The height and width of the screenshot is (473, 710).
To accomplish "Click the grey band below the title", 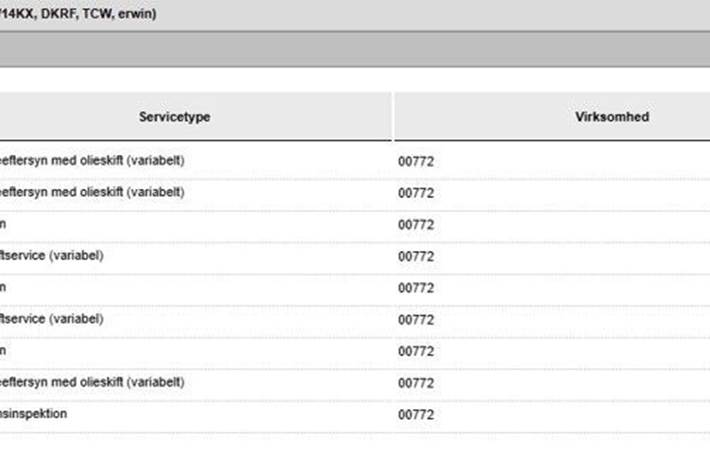I will [x=355, y=50].
